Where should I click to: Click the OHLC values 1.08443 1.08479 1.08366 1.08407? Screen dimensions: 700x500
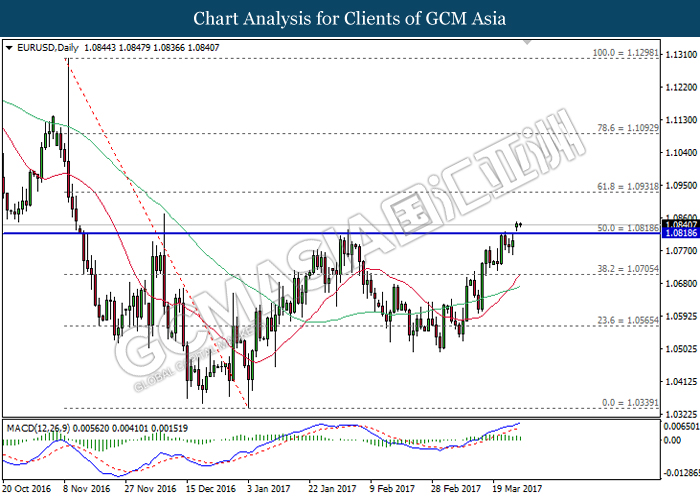pyautogui.click(x=152, y=48)
